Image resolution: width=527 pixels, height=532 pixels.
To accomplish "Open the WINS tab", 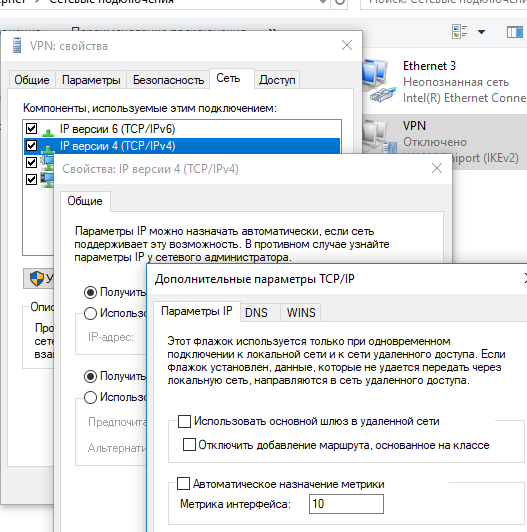I will [301, 312].
